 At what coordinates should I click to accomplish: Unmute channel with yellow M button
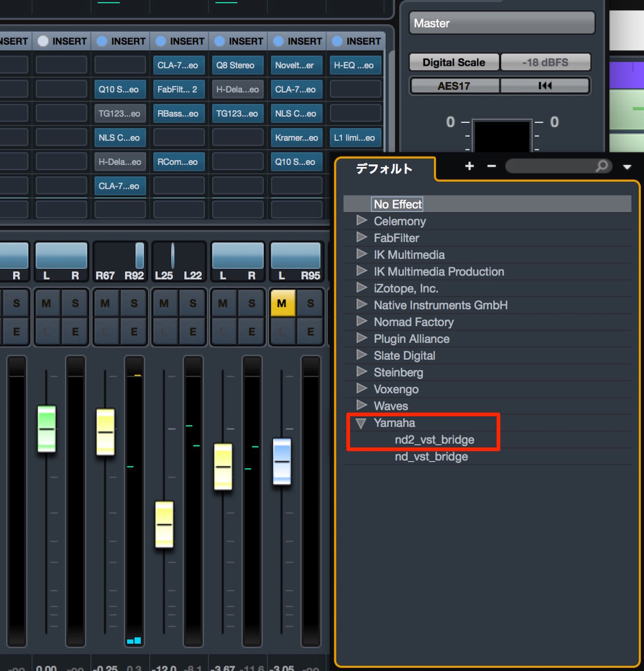coord(282,303)
